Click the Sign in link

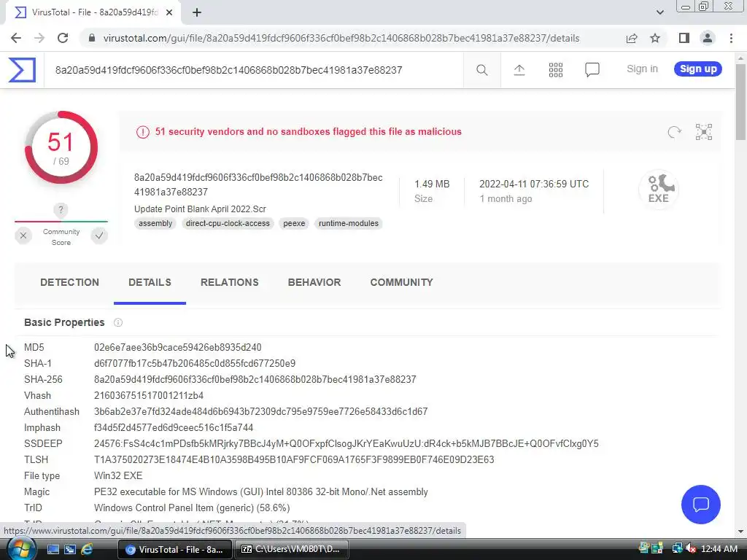(642, 69)
